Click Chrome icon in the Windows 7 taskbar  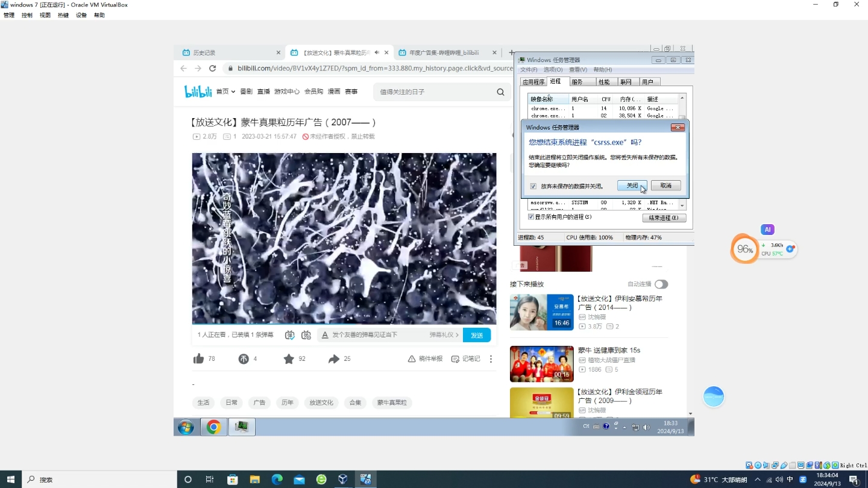(x=213, y=427)
